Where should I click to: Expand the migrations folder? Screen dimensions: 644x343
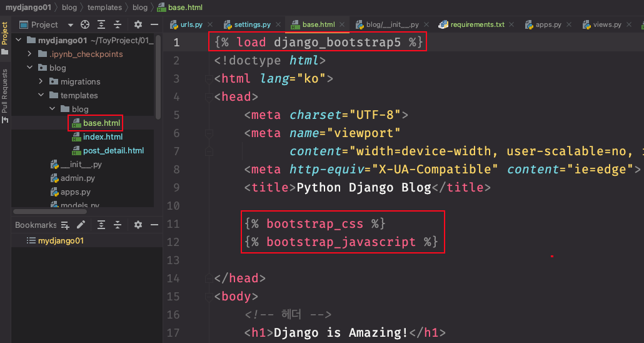tap(41, 81)
